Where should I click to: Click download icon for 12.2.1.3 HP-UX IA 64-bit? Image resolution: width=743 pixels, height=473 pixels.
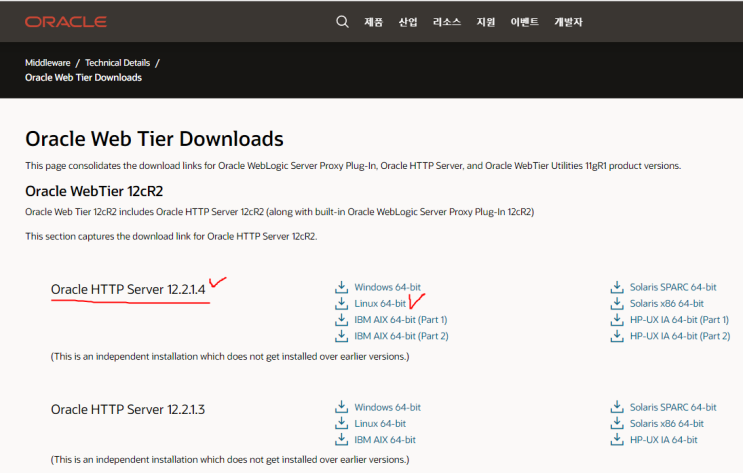pyautogui.click(x=617, y=439)
